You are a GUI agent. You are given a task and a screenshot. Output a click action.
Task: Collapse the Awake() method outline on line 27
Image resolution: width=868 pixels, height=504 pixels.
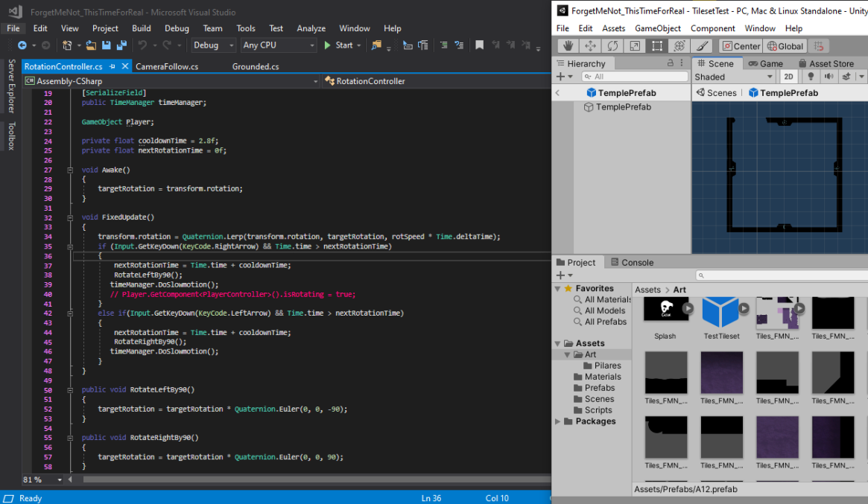point(70,170)
